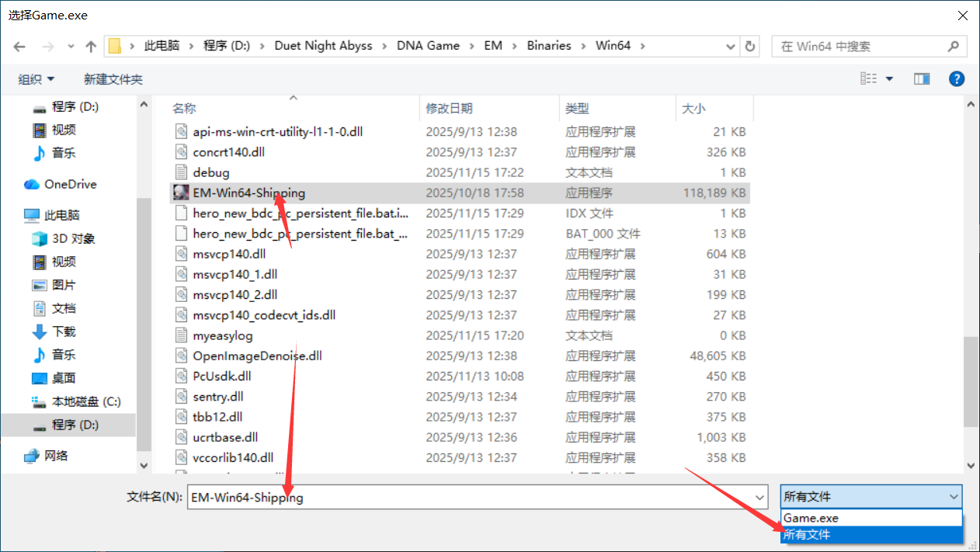Click the file list vertical scrollbar
Screen dimensions: 980x552
click(970, 380)
